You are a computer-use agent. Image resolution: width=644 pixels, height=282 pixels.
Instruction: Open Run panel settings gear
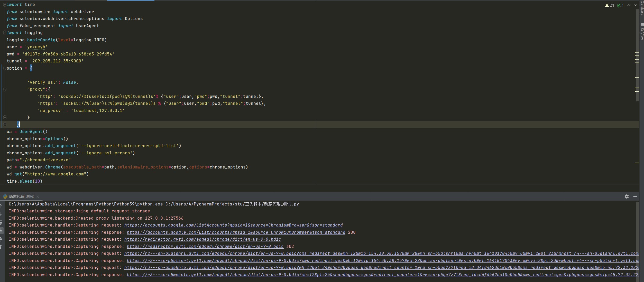coord(627,196)
